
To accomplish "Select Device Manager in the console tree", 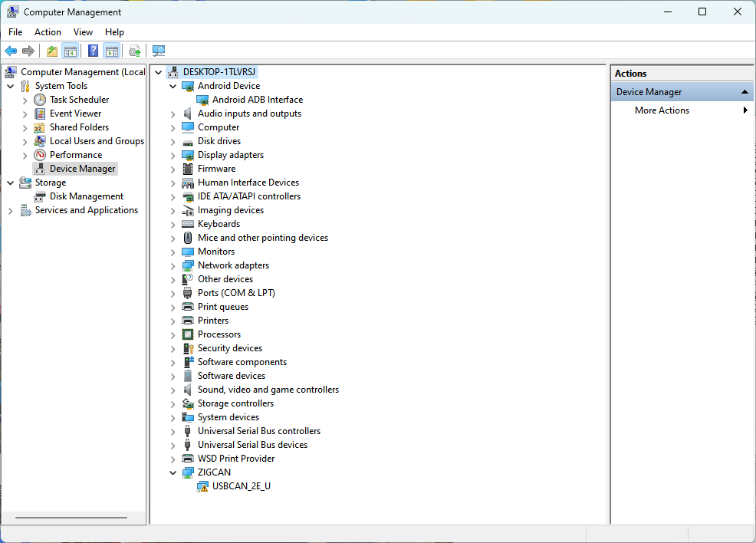I will click(83, 169).
